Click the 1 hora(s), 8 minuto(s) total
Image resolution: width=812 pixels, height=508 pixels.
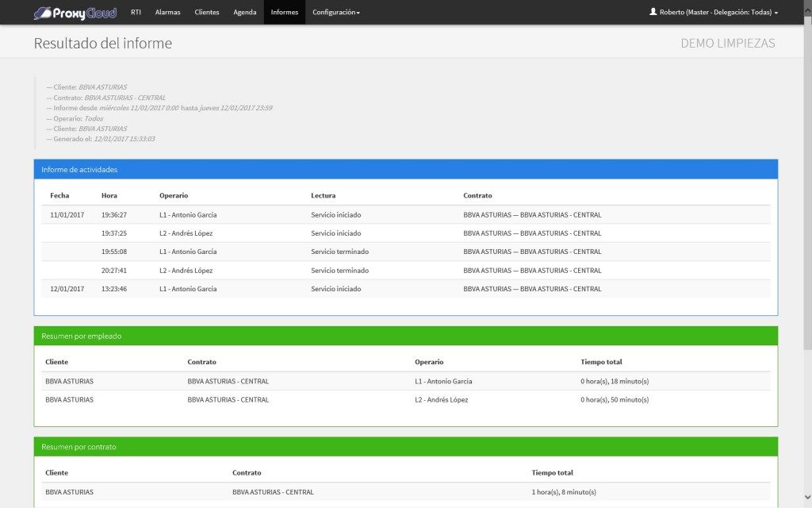(x=564, y=492)
